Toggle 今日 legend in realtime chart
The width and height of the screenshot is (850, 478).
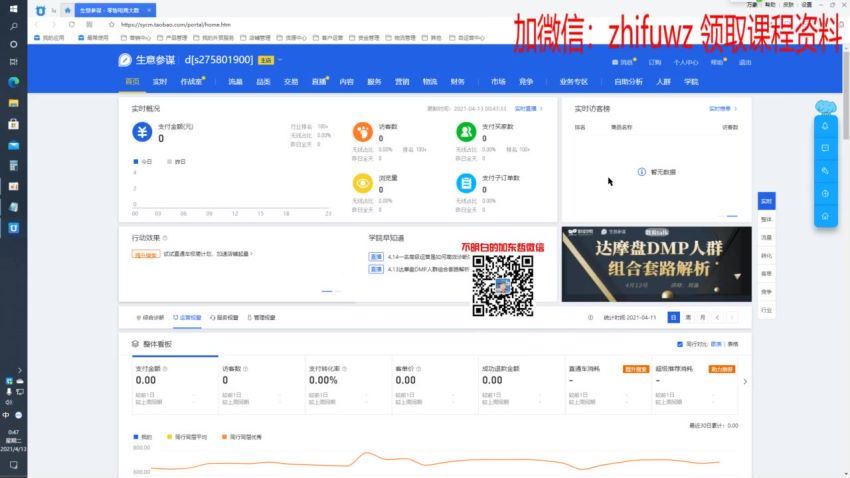click(x=143, y=162)
